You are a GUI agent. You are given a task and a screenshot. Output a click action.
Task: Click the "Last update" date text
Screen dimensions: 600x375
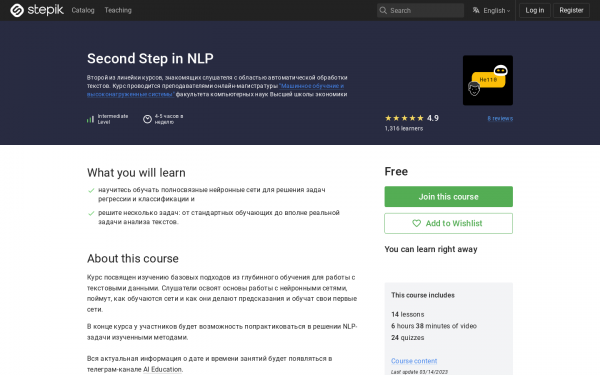[419, 372]
